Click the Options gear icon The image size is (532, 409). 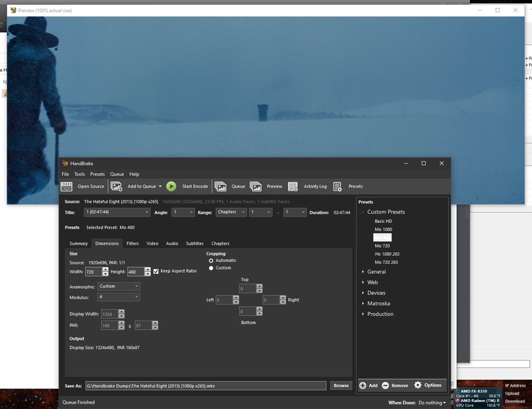(417, 385)
